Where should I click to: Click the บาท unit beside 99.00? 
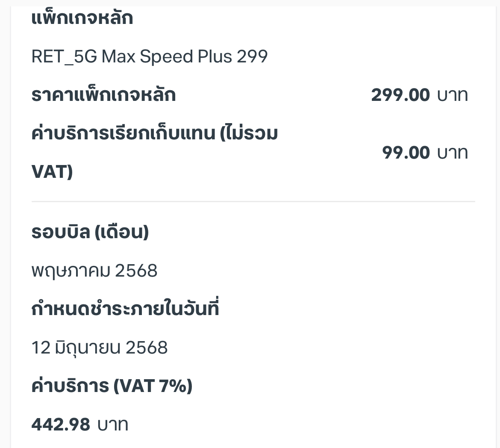[452, 153]
